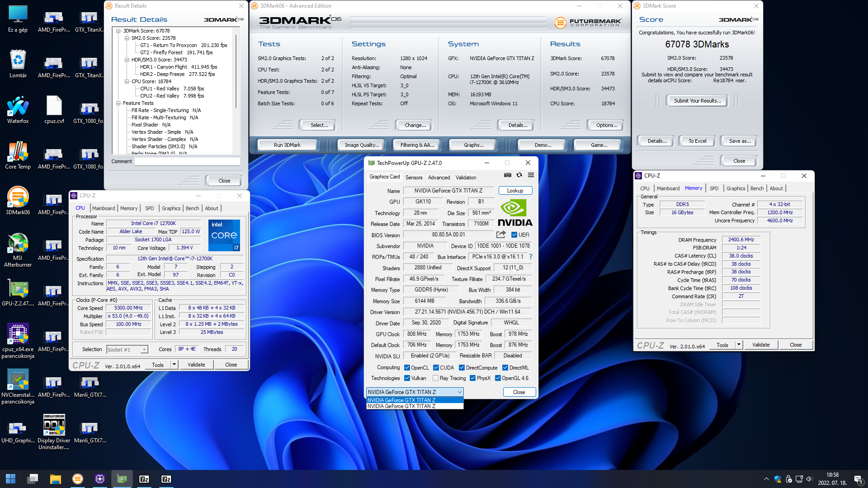The height and width of the screenshot is (488, 868).
Task: Open Task View on the taskbar
Action: [33, 479]
